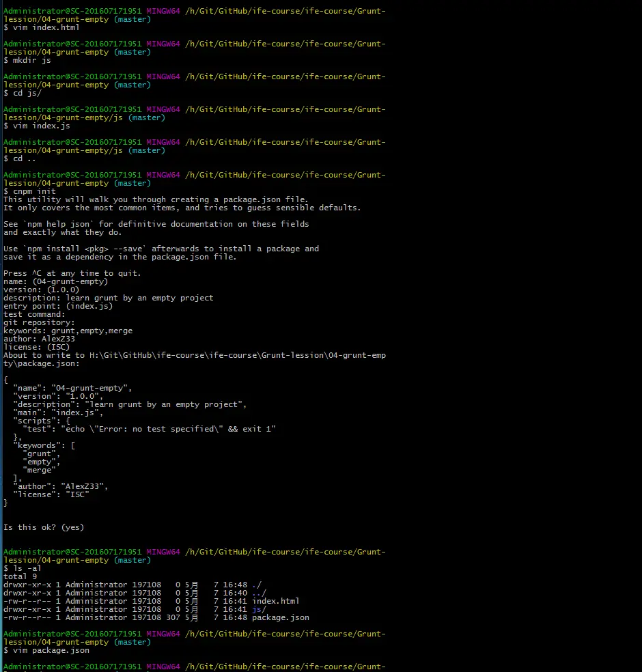
Task: Click 'Press ^C at any time to quit.'
Action: 72,273
